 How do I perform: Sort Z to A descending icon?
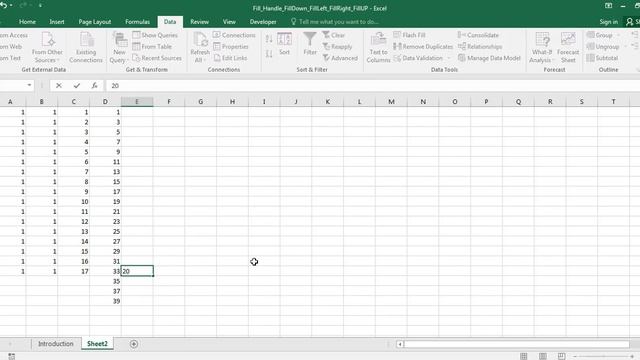(x=269, y=54)
